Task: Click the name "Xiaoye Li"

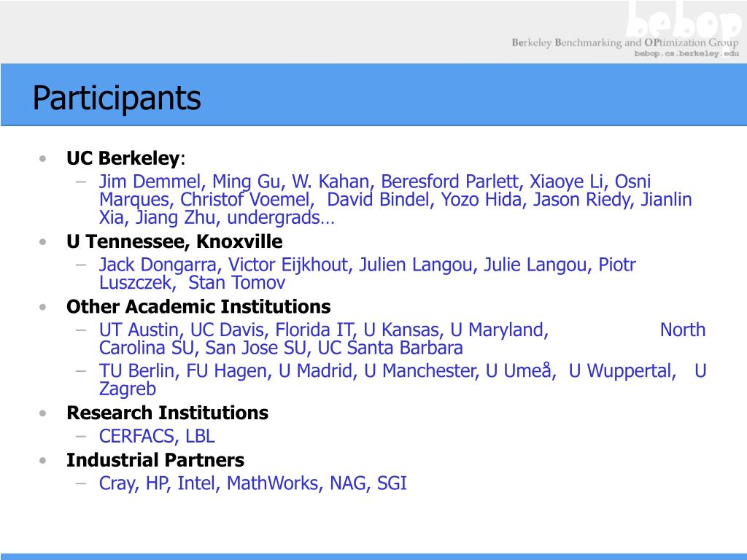Action: [566, 182]
